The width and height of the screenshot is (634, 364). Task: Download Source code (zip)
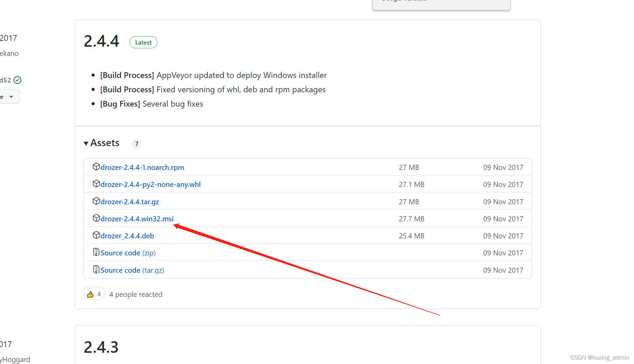[128, 253]
